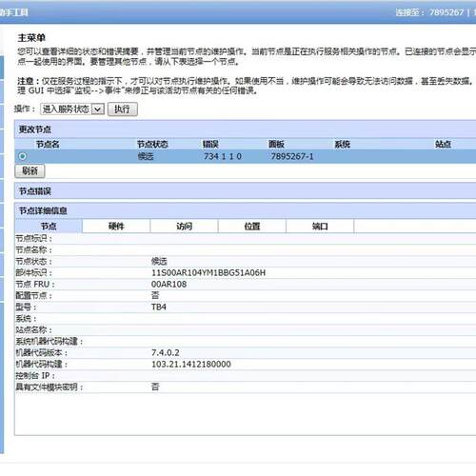Click the 错误 column header
Image resolution: width=476 pixels, height=476 pixels.
(x=210, y=145)
